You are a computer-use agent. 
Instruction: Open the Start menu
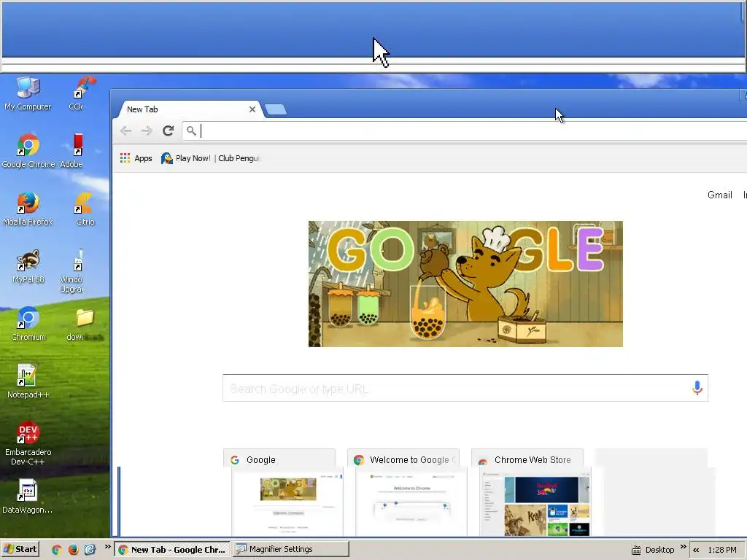tap(20, 550)
